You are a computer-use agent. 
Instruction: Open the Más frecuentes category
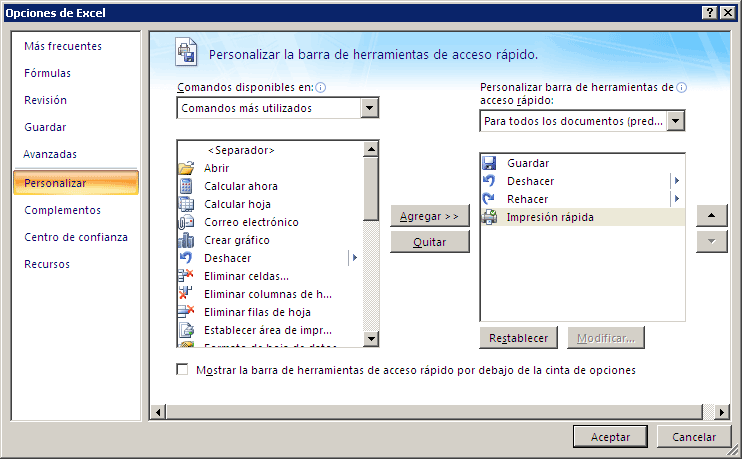click(63, 46)
